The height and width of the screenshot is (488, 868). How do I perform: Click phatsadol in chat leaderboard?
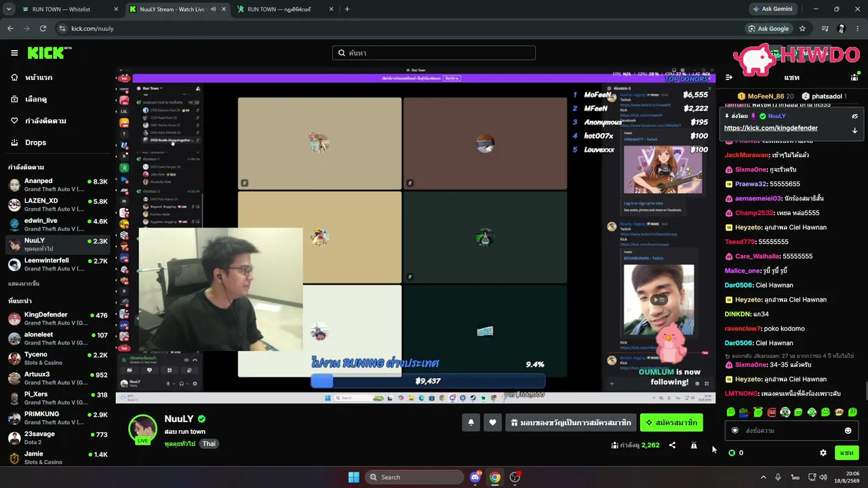(825, 96)
